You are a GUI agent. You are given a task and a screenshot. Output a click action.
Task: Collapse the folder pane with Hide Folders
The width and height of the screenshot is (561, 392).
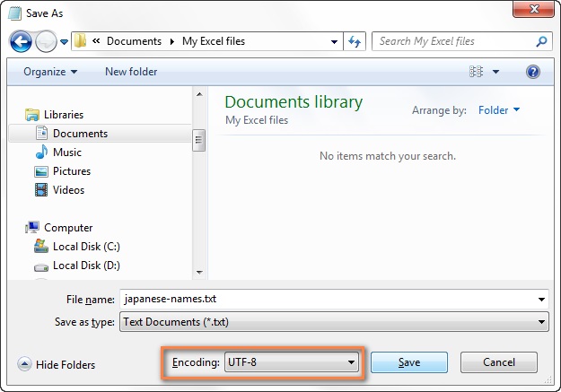click(x=57, y=364)
